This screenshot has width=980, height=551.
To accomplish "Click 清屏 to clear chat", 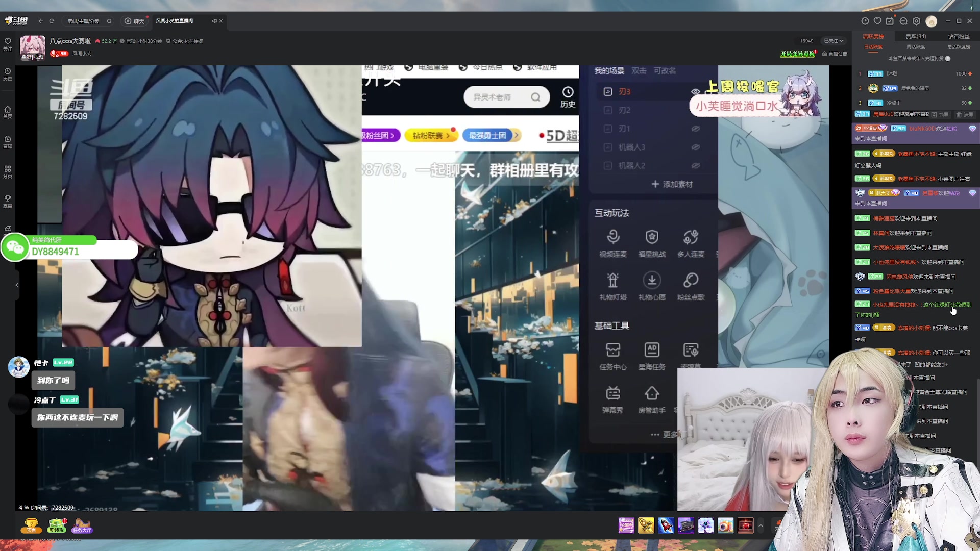I will pos(965,115).
